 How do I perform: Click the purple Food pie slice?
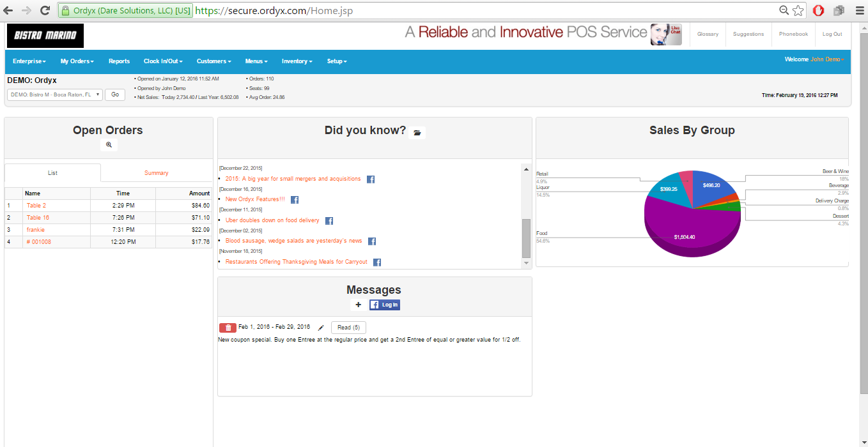[678, 230]
